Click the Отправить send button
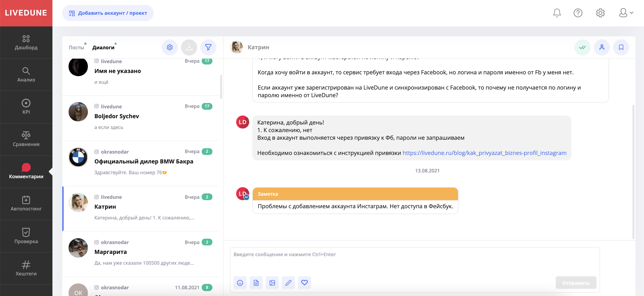The image size is (644, 296). coord(576,283)
